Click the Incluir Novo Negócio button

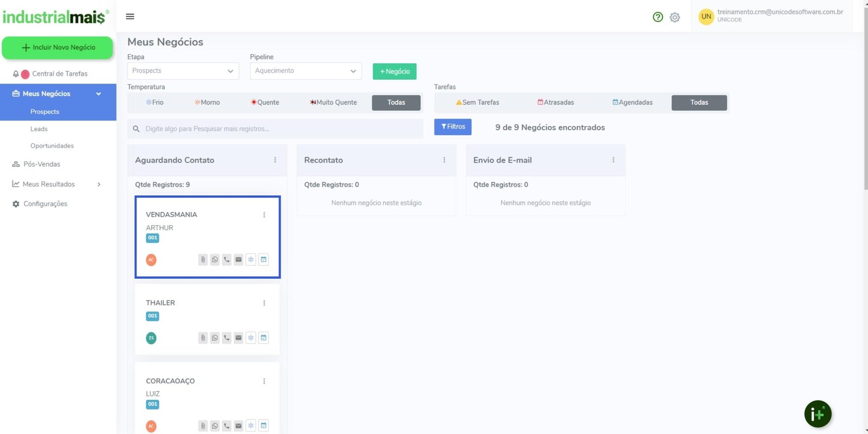(x=58, y=48)
